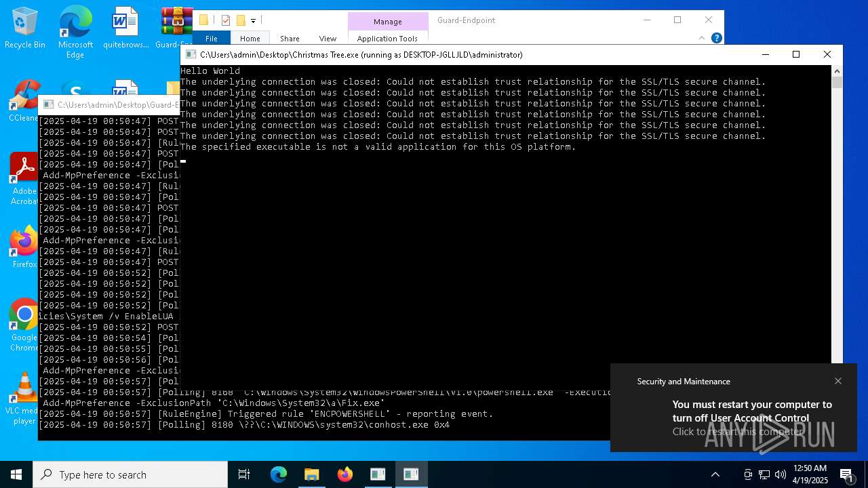Image resolution: width=868 pixels, height=488 pixels.
Task: Switch to first console app on taskbar
Action: 378,474
